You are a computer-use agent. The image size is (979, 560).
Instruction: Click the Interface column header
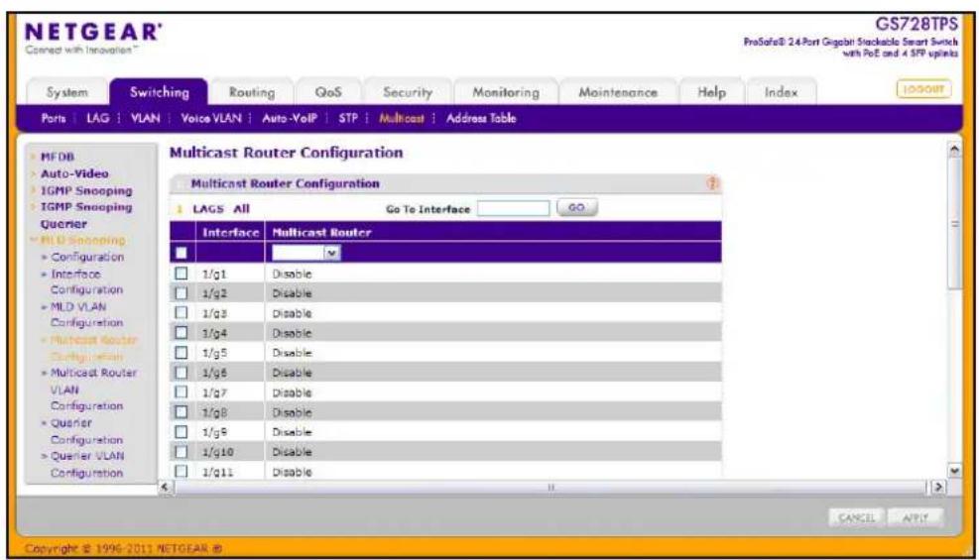pyautogui.click(x=230, y=233)
